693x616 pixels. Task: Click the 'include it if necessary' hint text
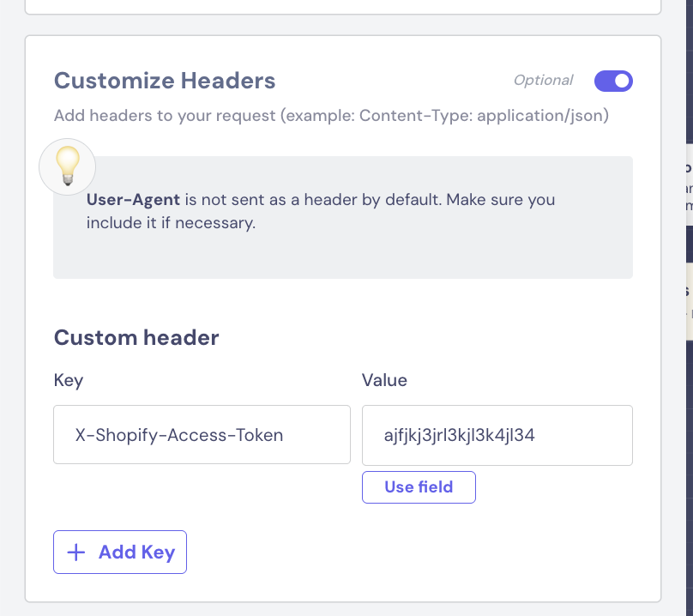click(x=172, y=224)
